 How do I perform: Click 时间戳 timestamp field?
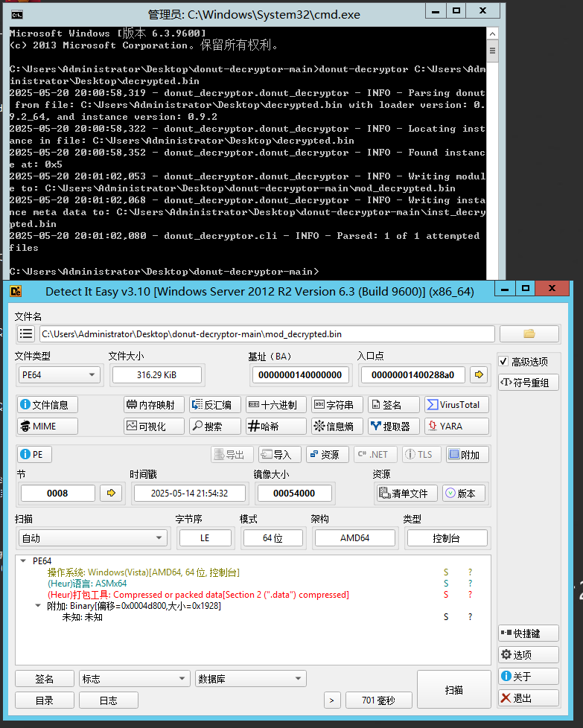(x=190, y=493)
